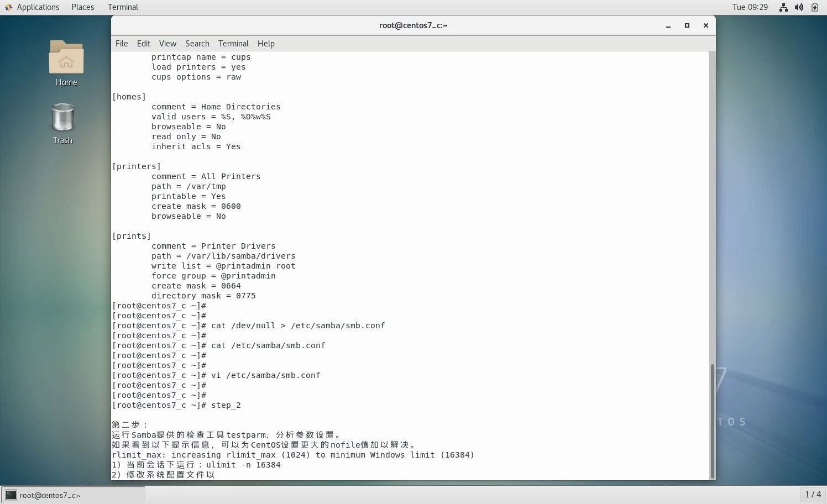The height and width of the screenshot is (504, 827).
Task: Open the Help menu in terminal
Action: [266, 44]
